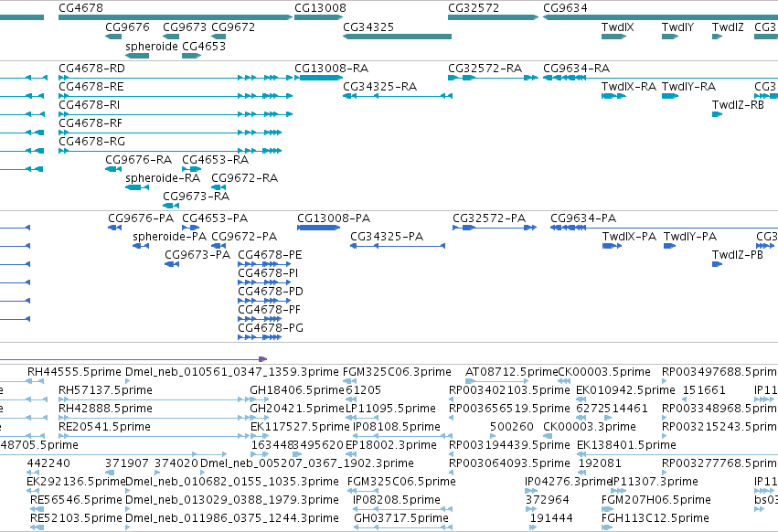Click the CG34325 gene bar

tap(397, 37)
